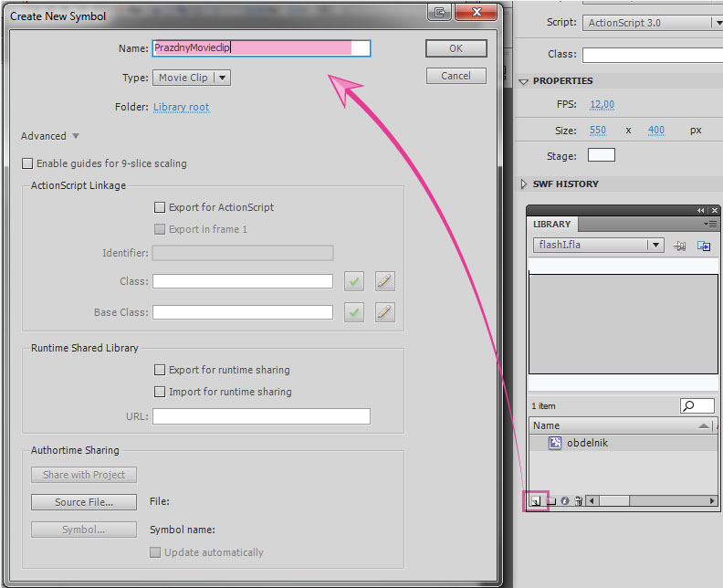
Task: Tick Export for runtime sharing
Action: (x=160, y=370)
